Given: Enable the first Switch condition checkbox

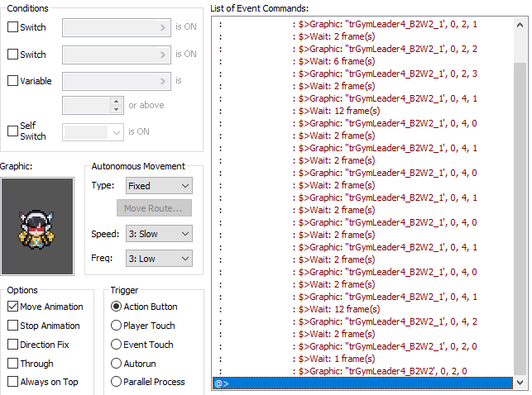Looking at the screenshot, I should click(x=12, y=27).
